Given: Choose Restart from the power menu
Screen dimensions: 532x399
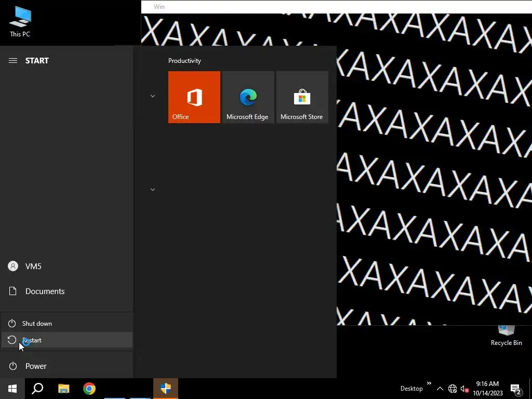Looking at the screenshot, I should click(x=67, y=340).
